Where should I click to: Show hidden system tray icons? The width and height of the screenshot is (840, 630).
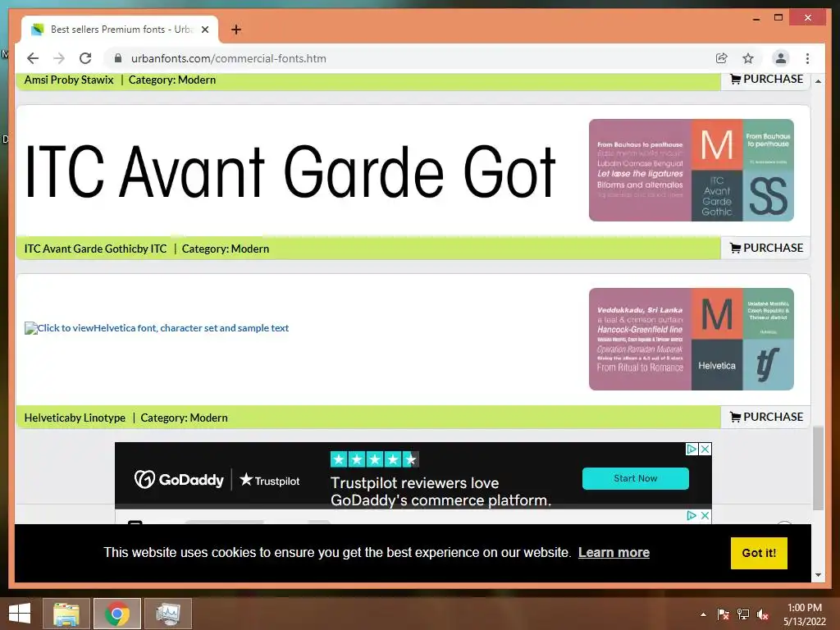click(703, 614)
